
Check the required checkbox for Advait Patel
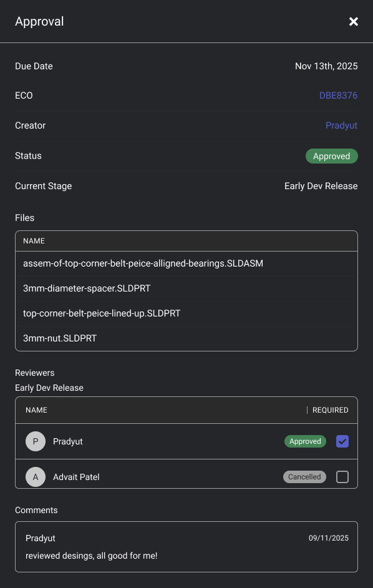pos(342,477)
